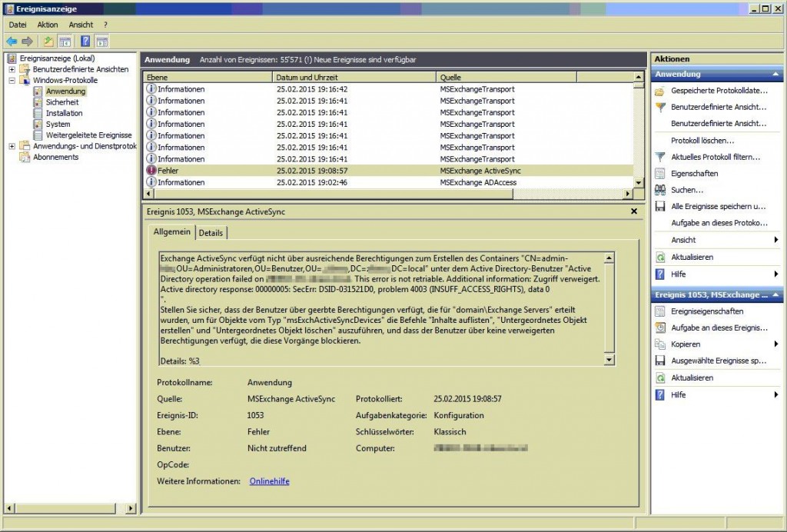Click the Ereigniseigenschaften icon
787x532 pixels.
[659, 311]
